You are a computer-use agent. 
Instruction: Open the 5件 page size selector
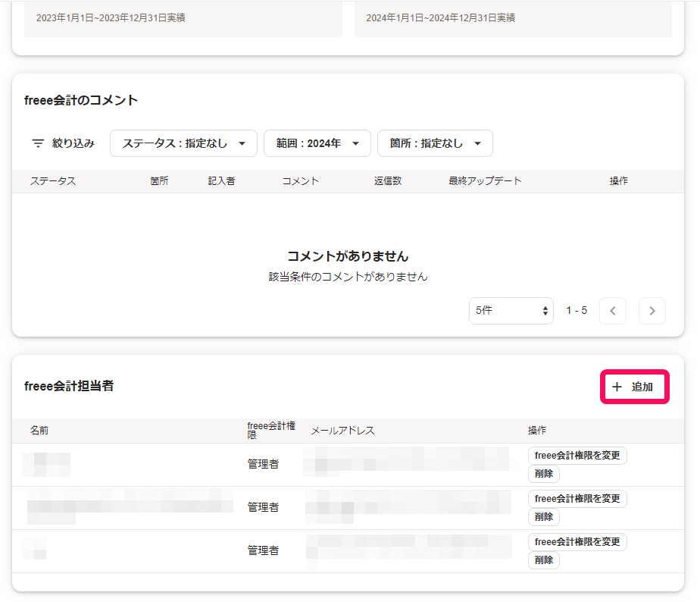click(x=511, y=311)
